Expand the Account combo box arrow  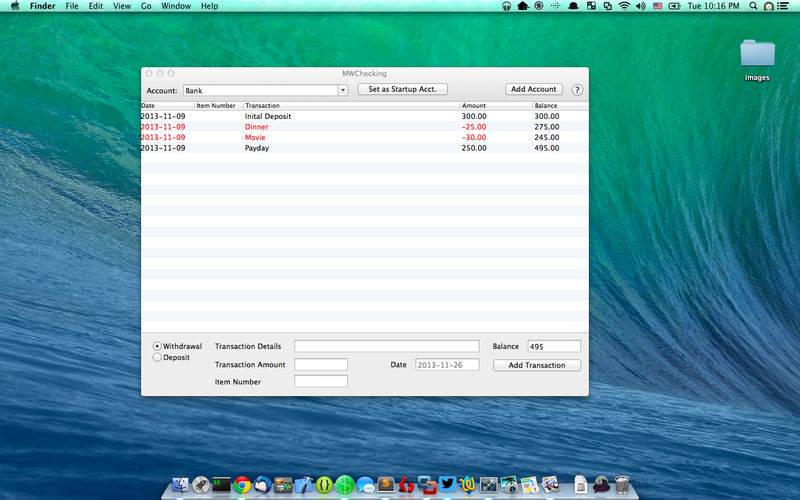point(343,90)
